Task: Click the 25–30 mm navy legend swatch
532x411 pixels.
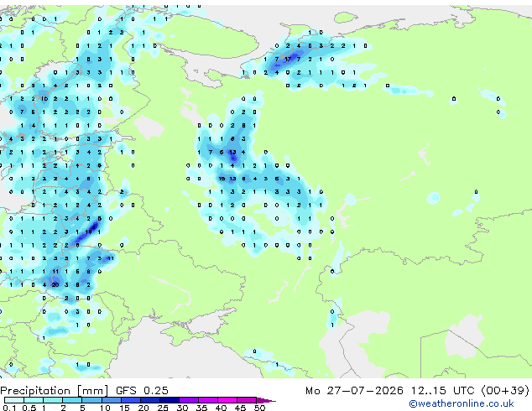Action: (170, 400)
